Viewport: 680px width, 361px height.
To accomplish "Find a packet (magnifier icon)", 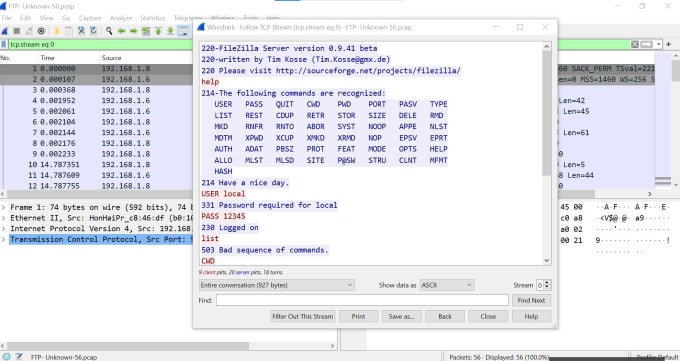I will click(x=109, y=31).
